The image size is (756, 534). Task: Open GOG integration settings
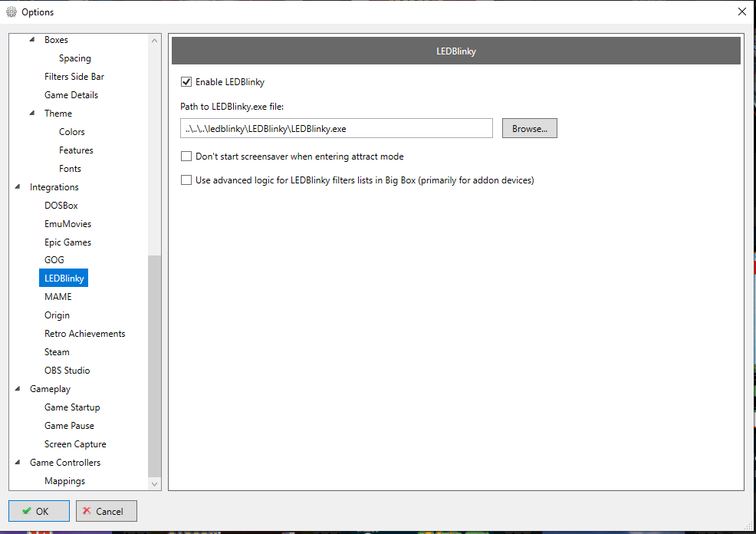pyautogui.click(x=54, y=260)
